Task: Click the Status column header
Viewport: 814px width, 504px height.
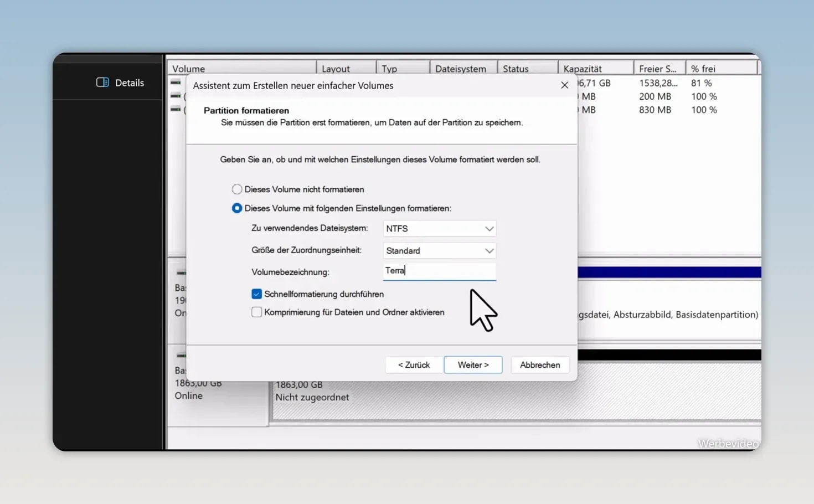Action: pos(528,68)
